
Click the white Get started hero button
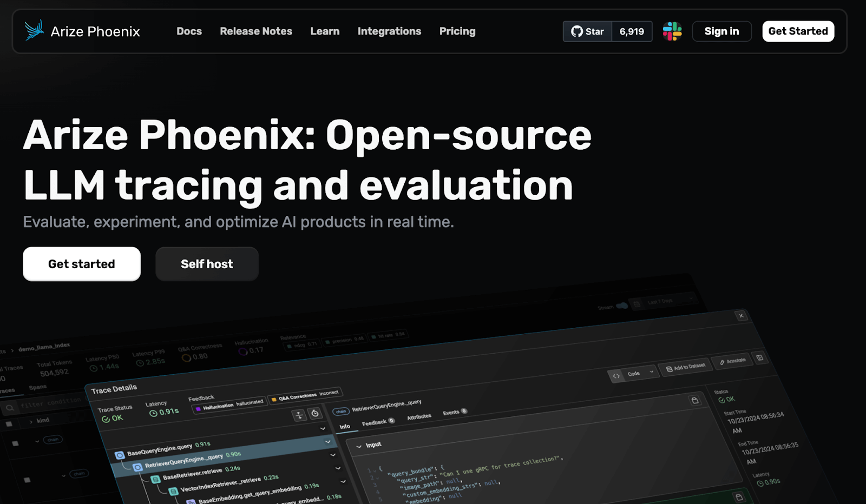click(82, 264)
